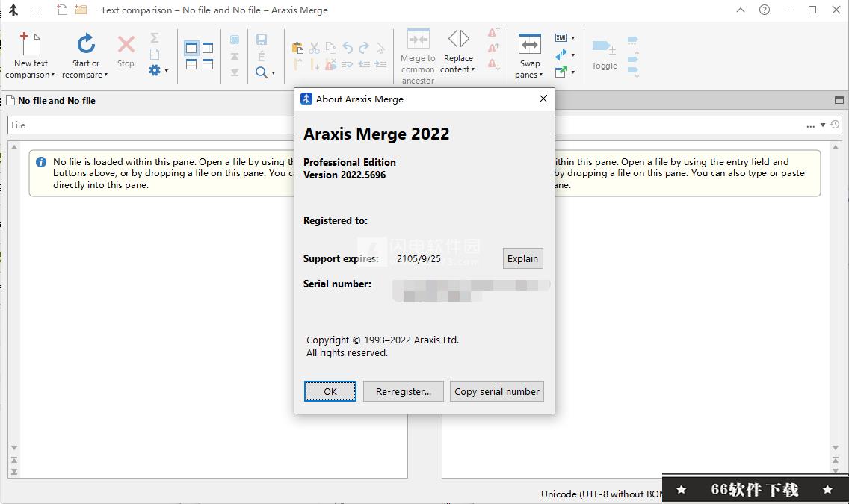Click the Paste clipboard icon
Image resolution: width=849 pixels, height=504 pixels.
(297, 48)
